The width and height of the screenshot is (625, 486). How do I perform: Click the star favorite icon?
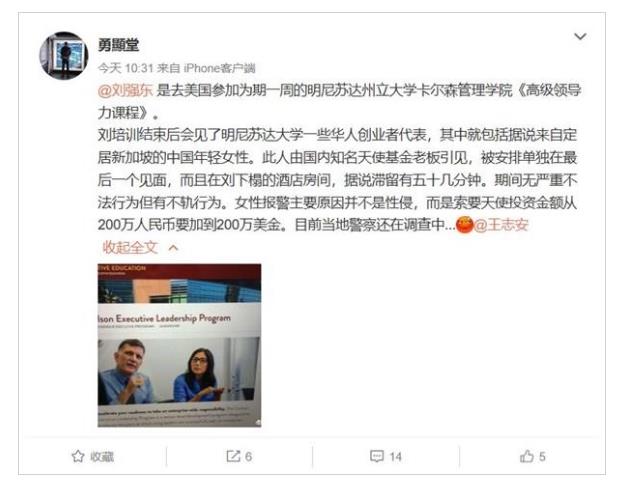point(78,456)
